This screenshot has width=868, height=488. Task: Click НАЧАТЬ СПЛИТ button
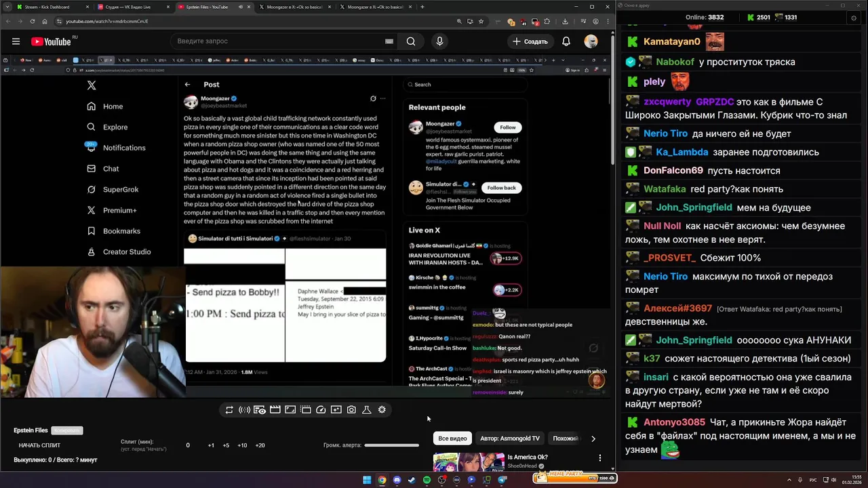point(39,445)
